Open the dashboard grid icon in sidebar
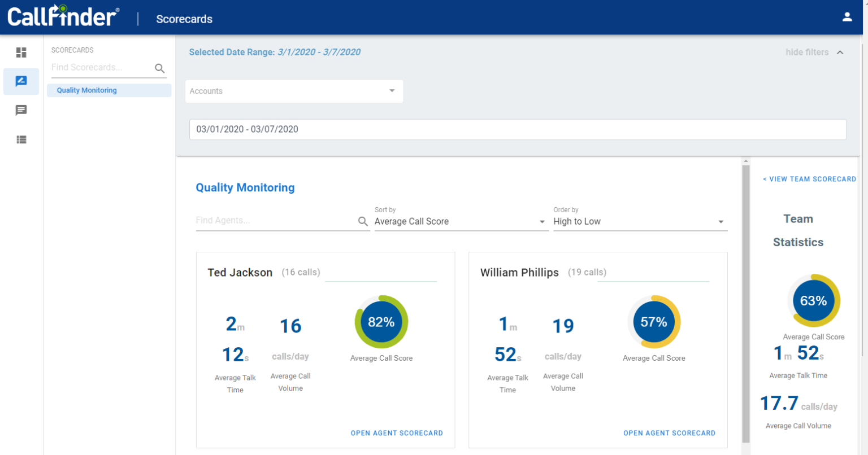868x455 pixels. [21, 53]
